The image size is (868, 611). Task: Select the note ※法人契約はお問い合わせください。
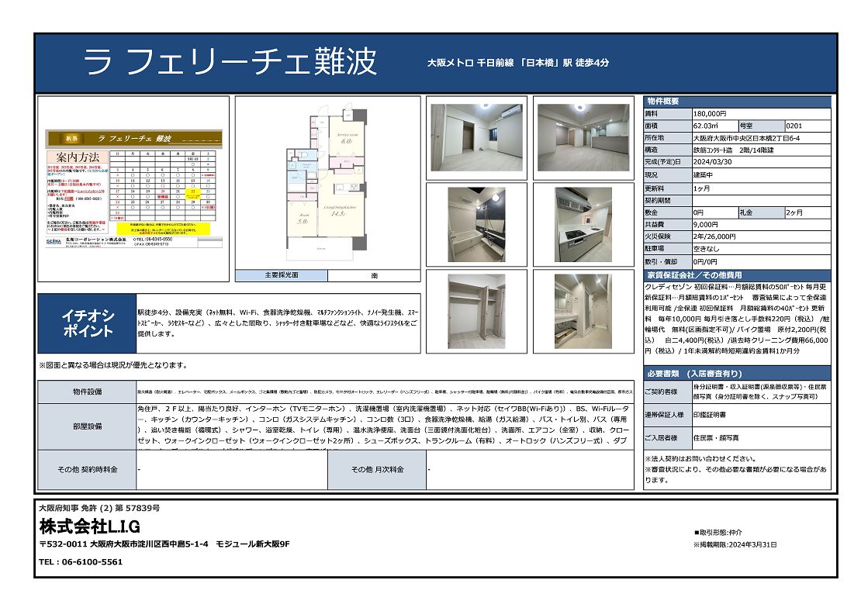(x=700, y=459)
